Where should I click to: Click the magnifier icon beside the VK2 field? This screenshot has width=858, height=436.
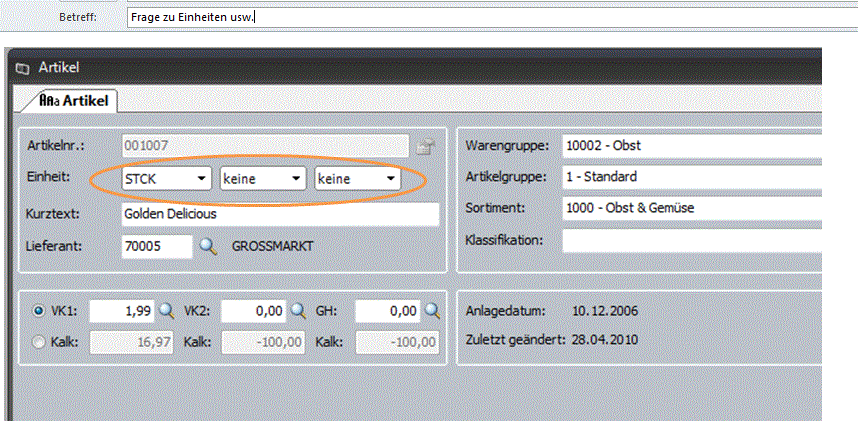297,311
